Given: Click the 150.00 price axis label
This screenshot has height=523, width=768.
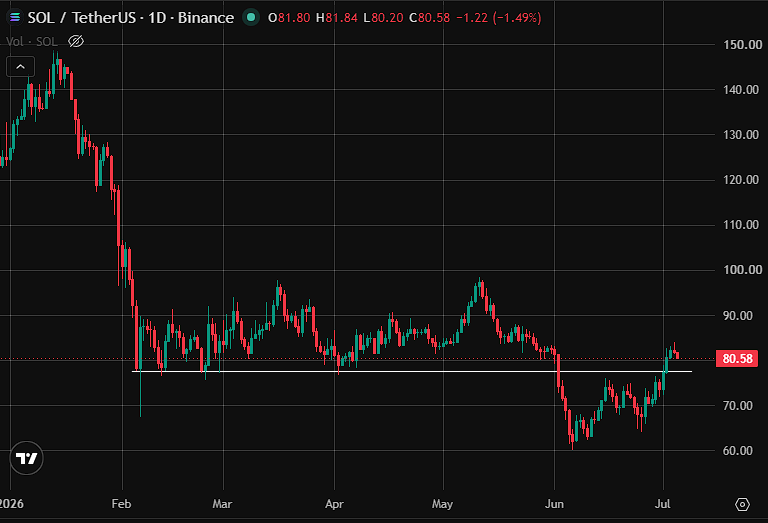Looking at the screenshot, I should tap(743, 45).
